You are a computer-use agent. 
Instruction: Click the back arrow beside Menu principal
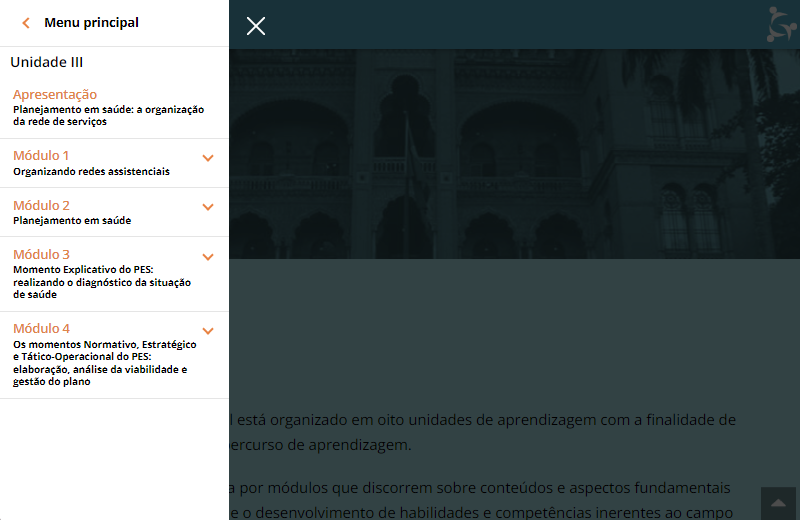(26, 23)
